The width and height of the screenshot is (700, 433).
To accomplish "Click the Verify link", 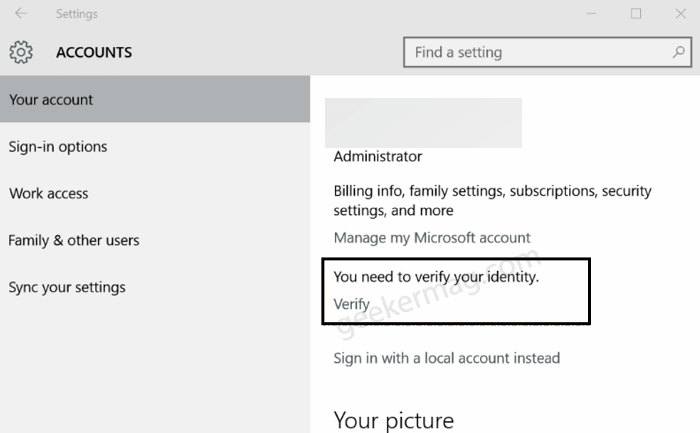I will (x=351, y=304).
